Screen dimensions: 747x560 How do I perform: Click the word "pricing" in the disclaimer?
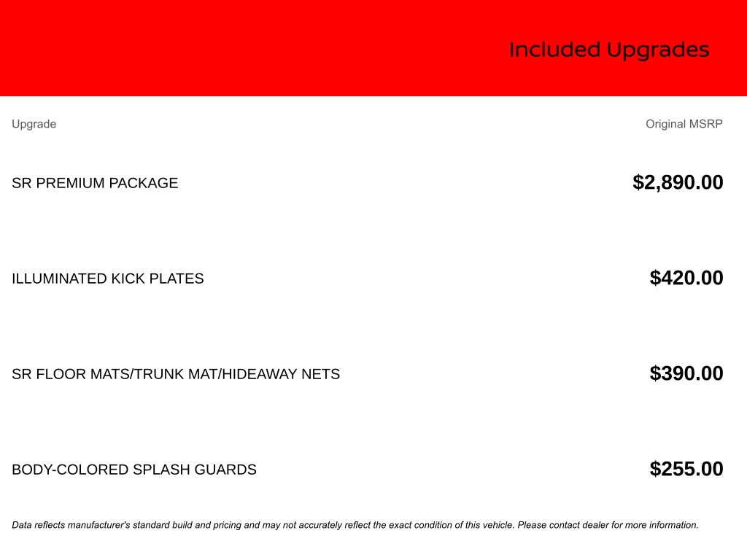(x=228, y=525)
